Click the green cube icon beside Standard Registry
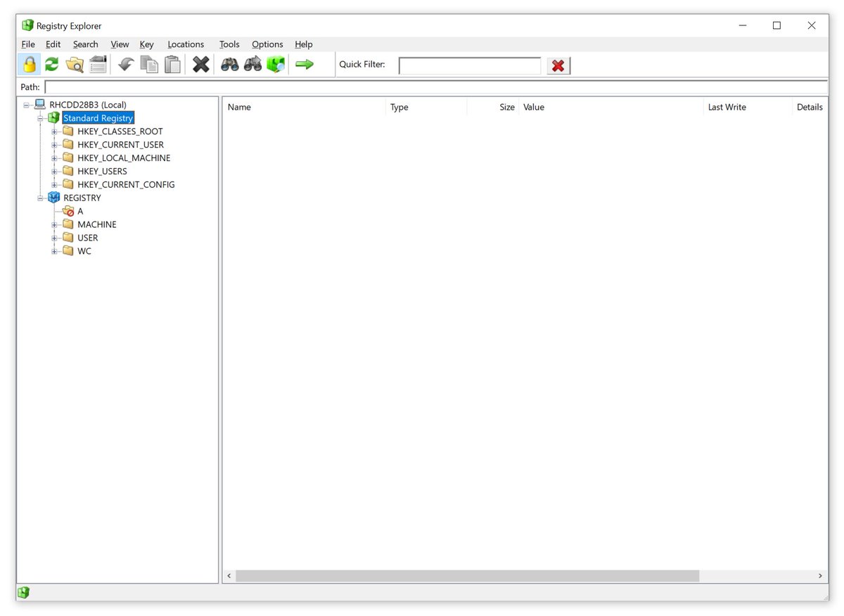 coord(53,118)
